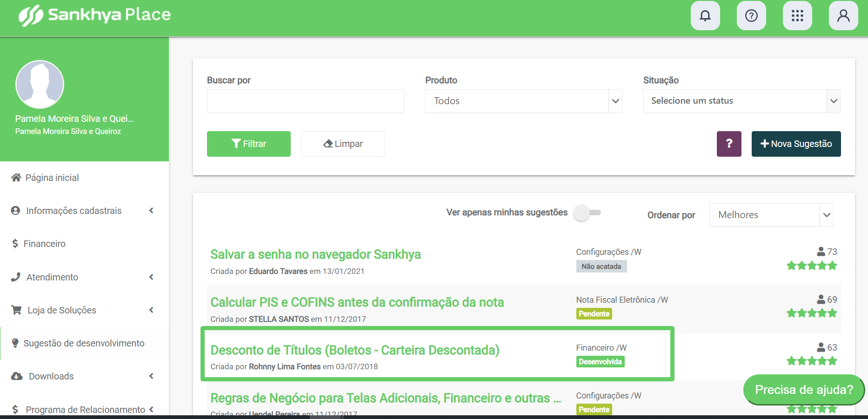Click the profile avatar picture
868x419 pixels.
tap(40, 84)
